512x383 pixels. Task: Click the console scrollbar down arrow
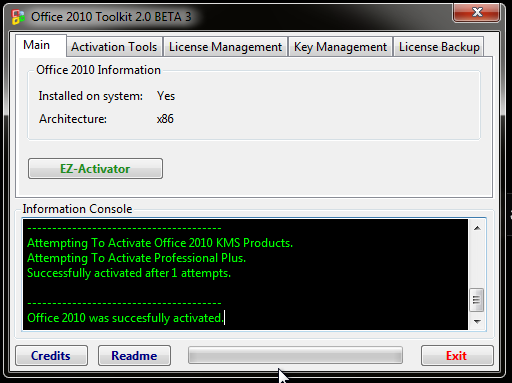click(477, 321)
